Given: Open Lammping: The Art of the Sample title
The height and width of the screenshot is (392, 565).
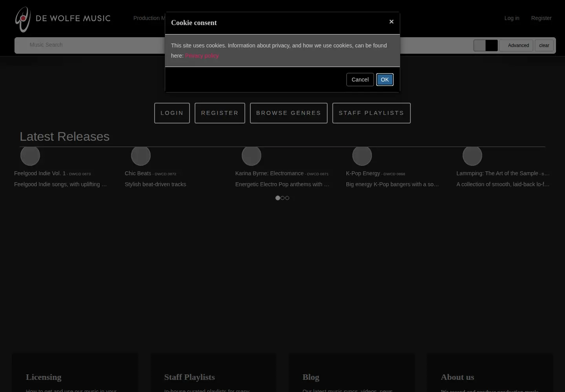Looking at the screenshot, I should click(x=497, y=173).
